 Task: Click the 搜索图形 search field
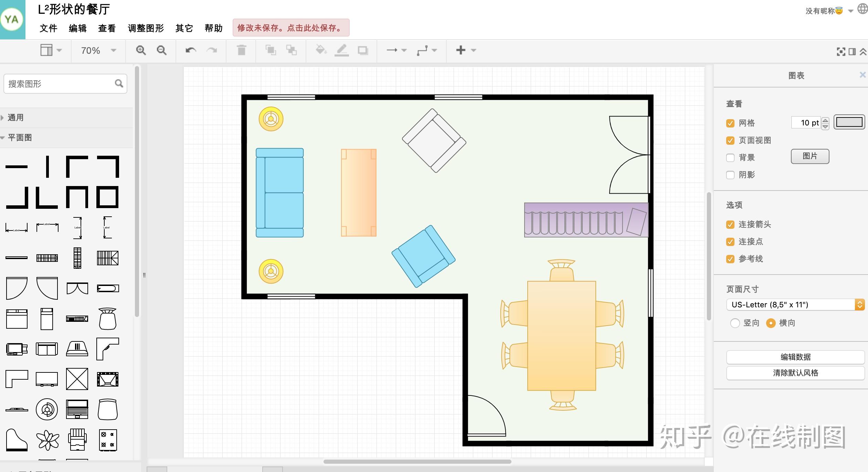click(x=65, y=84)
